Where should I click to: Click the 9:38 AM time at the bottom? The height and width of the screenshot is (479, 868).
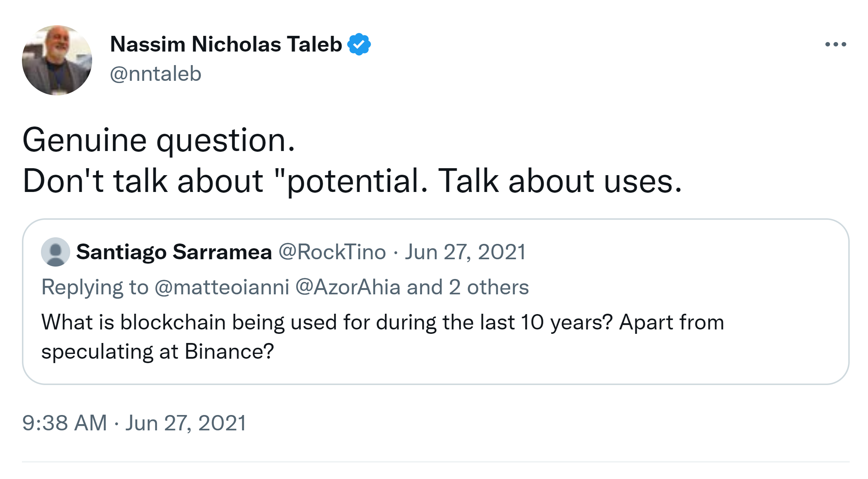tap(64, 423)
